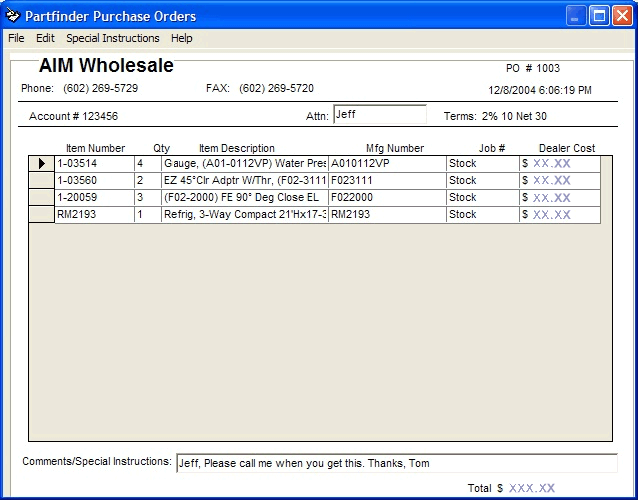Click the Mfg Number column header
The height and width of the screenshot is (500, 638).
[395, 148]
